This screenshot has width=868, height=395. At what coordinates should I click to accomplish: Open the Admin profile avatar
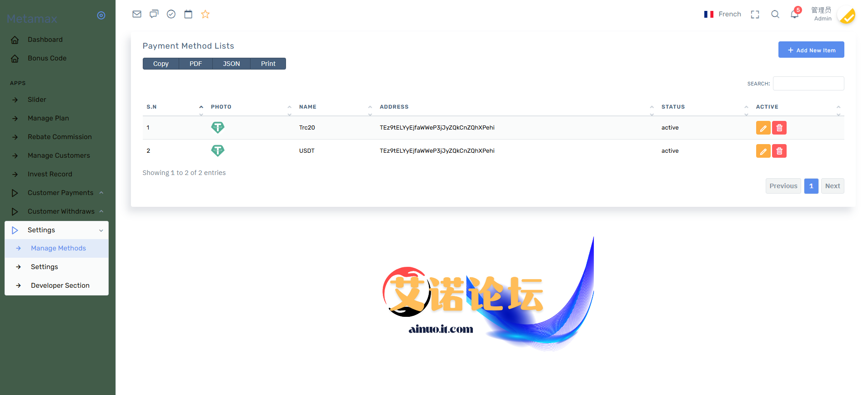coord(847,15)
